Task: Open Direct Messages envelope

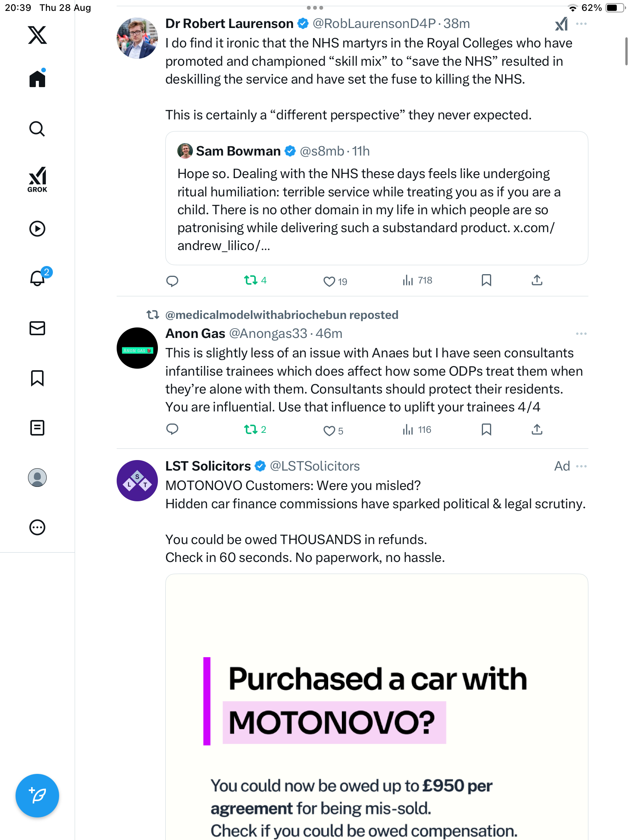Action: (37, 328)
